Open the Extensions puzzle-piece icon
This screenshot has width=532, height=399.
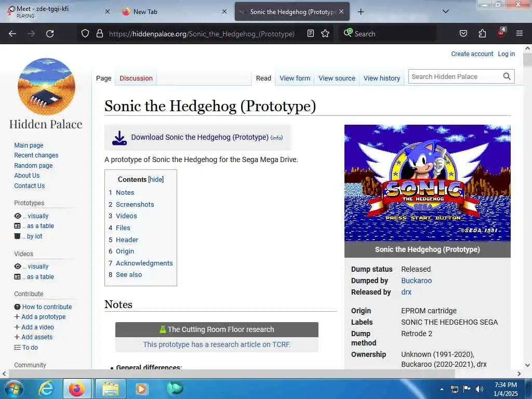(x=482, y=33)
